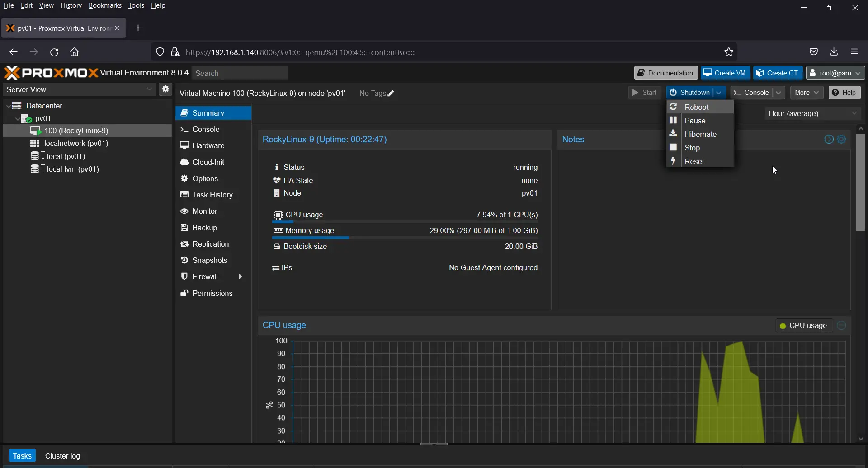Open the Replication panel
The width and height of the screenshot is (868, 468).
tap(213, 244)
